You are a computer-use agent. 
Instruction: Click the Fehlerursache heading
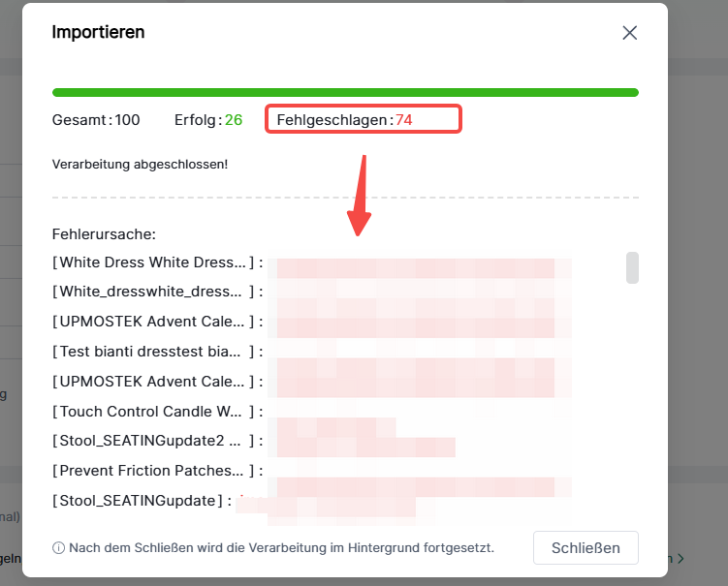click(x=104, y=234)
